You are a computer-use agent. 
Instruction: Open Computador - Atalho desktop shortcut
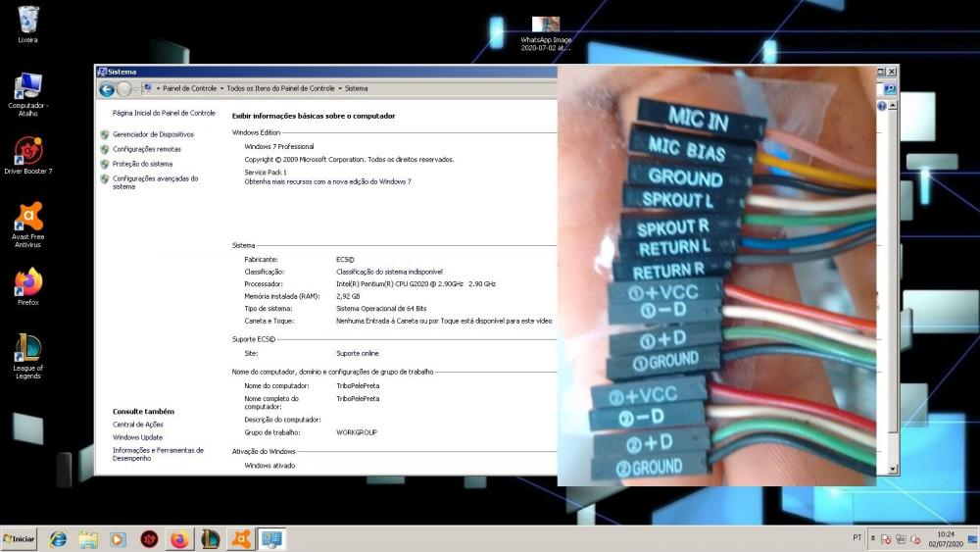(x=27, y=94)
